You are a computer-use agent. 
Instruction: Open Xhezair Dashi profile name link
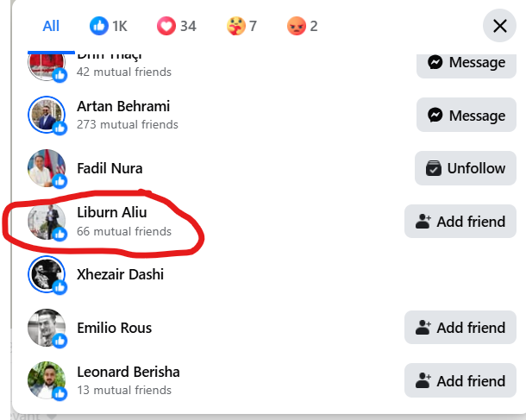coord(120,274)
